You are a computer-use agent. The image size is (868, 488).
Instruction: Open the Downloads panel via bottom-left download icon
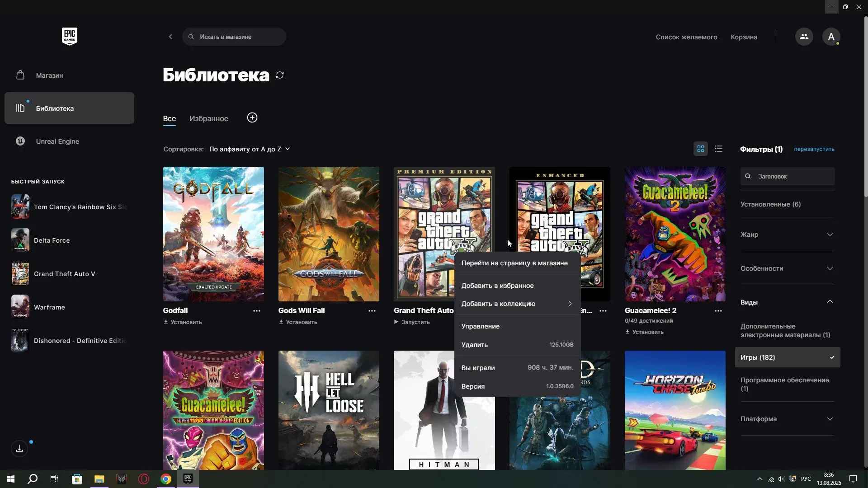19,448
